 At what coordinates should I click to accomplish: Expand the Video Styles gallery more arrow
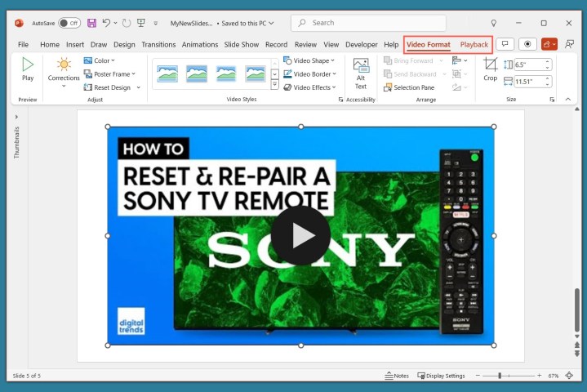click(275, 85)
